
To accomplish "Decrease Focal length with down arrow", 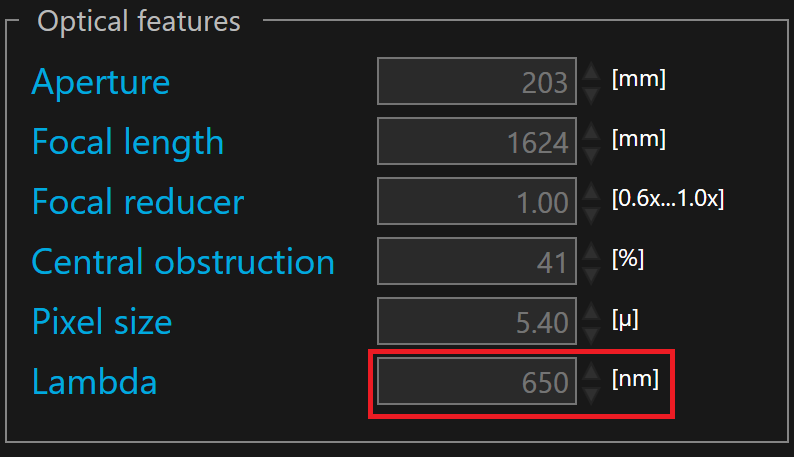I will coord(590,154).
